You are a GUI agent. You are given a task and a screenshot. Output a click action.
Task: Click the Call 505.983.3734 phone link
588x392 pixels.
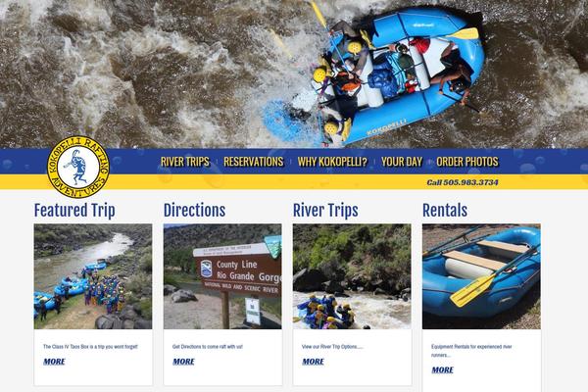pos(463,182)
